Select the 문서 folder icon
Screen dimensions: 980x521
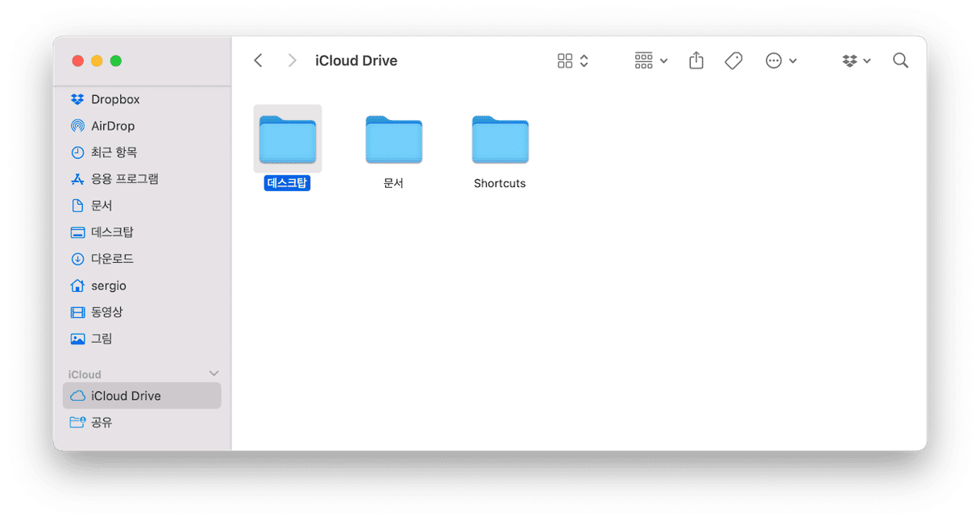[394, 140]
